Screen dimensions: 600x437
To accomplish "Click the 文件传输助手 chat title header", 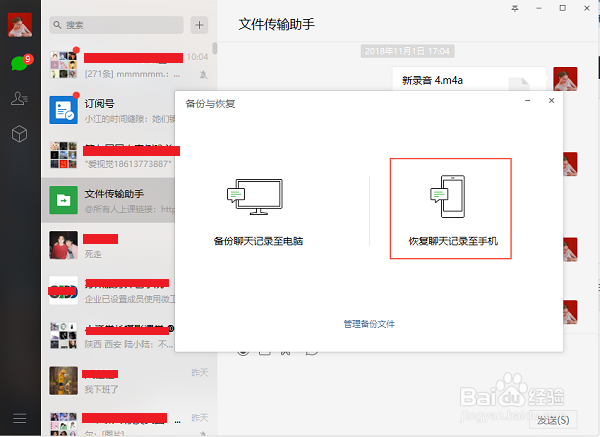I will coord(276,24).
